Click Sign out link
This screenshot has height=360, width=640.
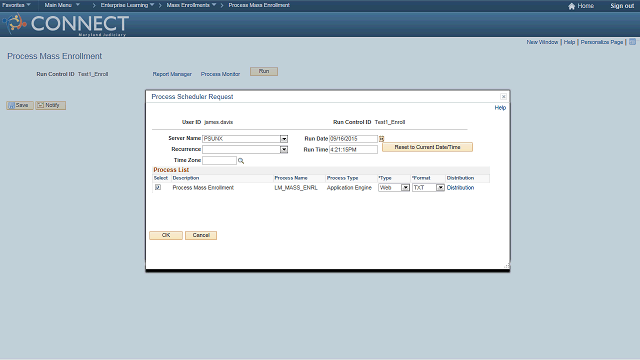pyautogui.click(x=622, y=6)
